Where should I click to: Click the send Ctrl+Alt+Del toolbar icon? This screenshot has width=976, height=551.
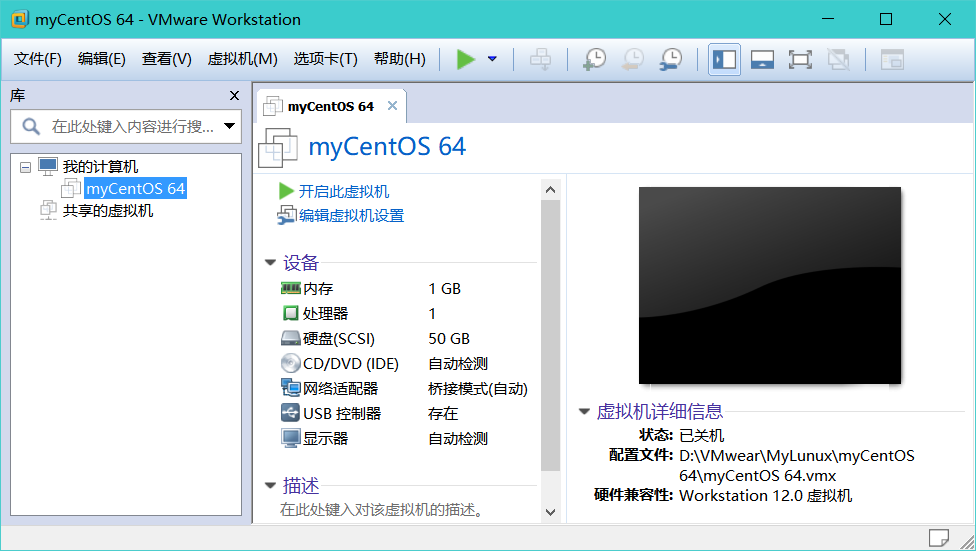pyautogui.click(x=540, y=59)
